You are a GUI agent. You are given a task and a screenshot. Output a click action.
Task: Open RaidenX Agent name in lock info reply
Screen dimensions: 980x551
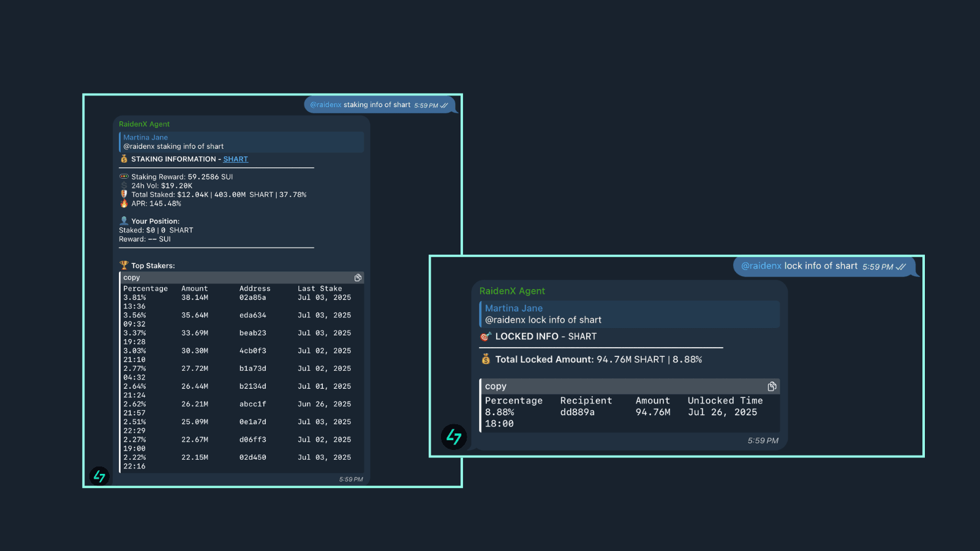(x=512, y=291)
